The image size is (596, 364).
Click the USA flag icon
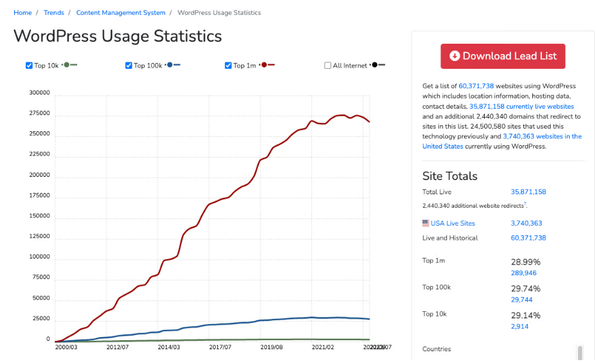point(426,223)
